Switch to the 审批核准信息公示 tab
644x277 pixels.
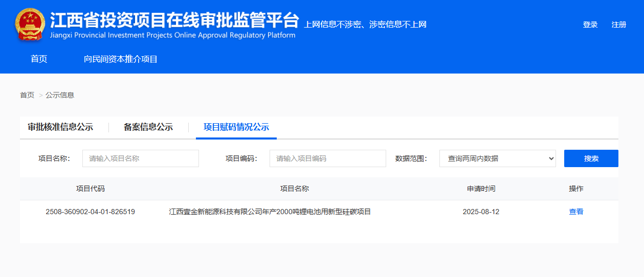click(x=60, y=127)
